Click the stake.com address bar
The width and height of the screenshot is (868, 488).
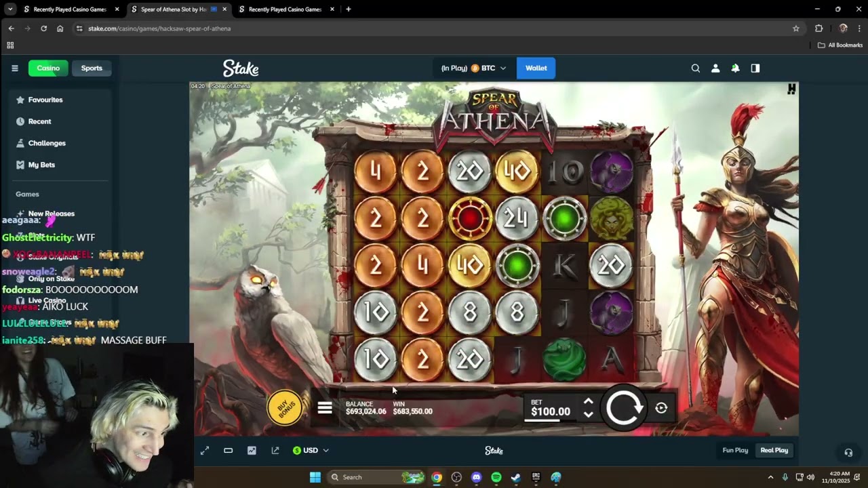(434, 28)
